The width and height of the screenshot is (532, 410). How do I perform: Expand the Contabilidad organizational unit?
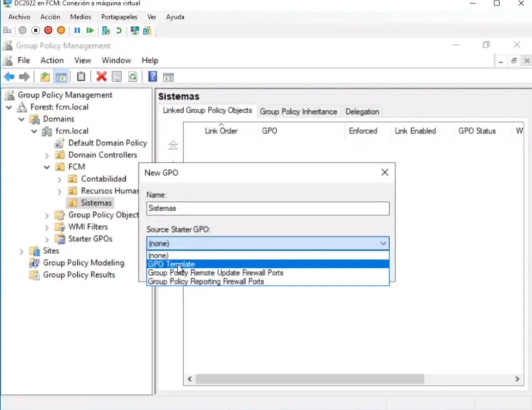click(x=60, y=179)
